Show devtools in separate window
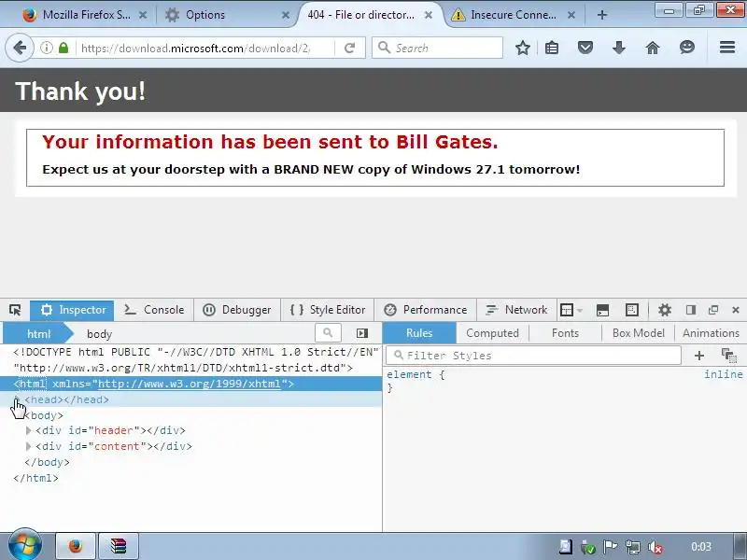The height and width of the screenshot is (560, 747). click(x=713, y=310)
